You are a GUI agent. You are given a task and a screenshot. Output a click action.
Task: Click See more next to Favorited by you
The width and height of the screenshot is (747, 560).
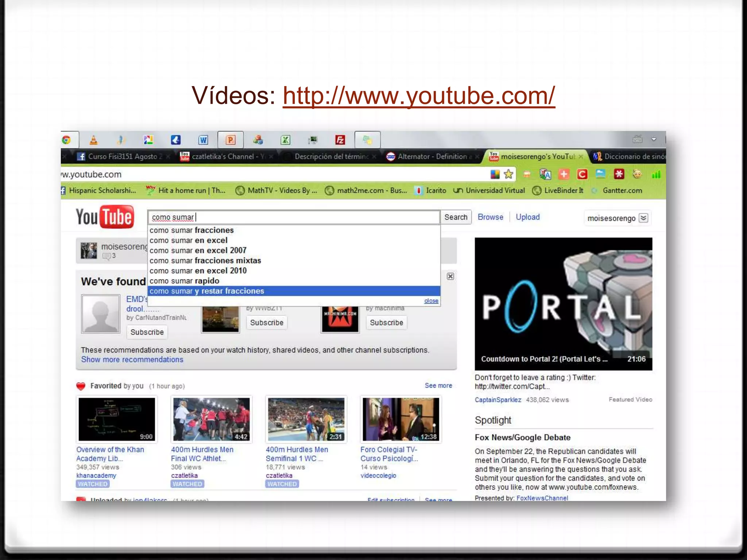point(438,385)
